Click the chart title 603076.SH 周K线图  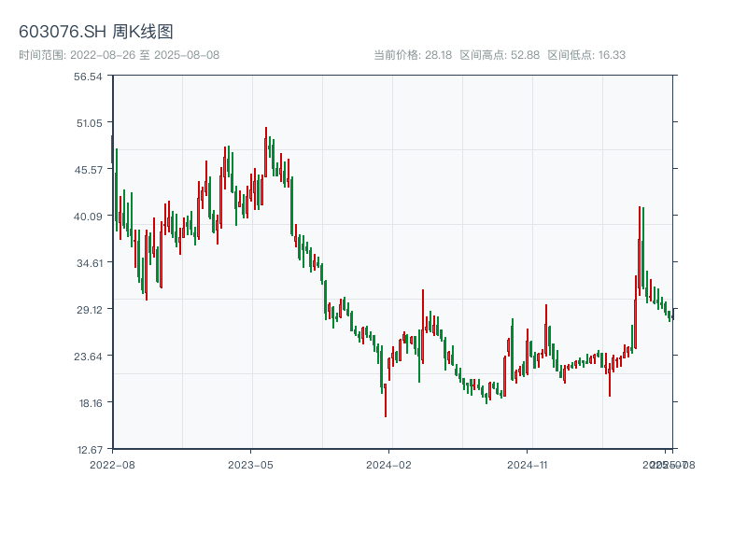point(96,32)
